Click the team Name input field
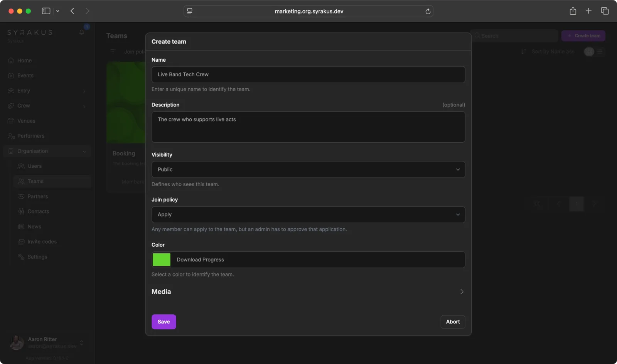The height and width of the screenshot is (364, 617). point(308,74)
